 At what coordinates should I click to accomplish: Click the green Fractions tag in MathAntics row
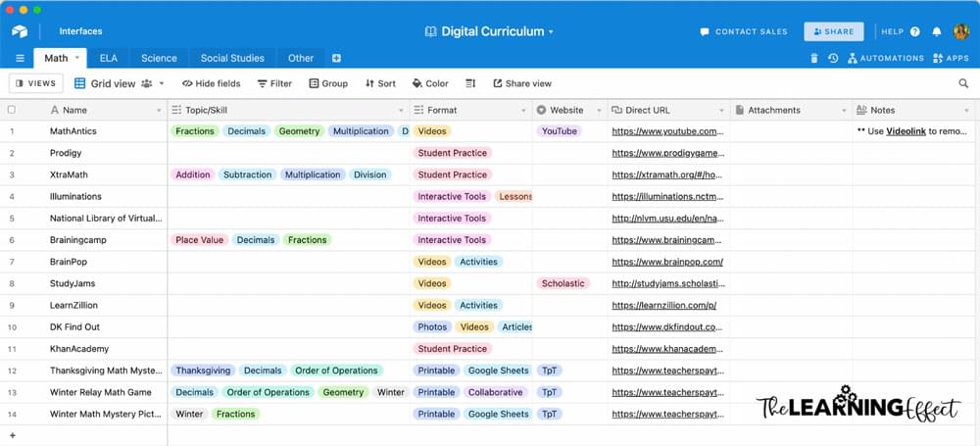(195, 131)
